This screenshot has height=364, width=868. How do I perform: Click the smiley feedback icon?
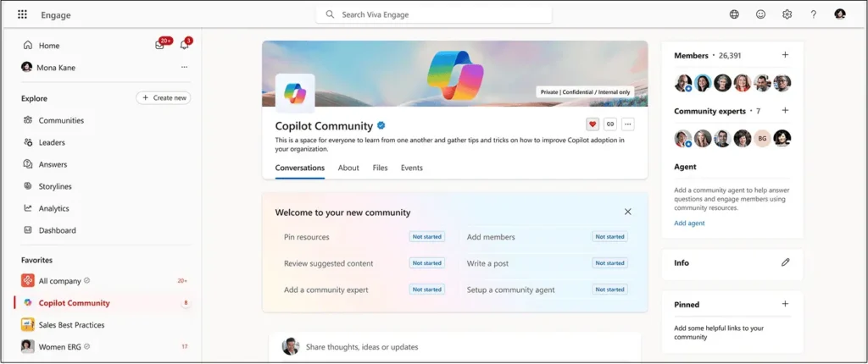[x=760, y=14]
